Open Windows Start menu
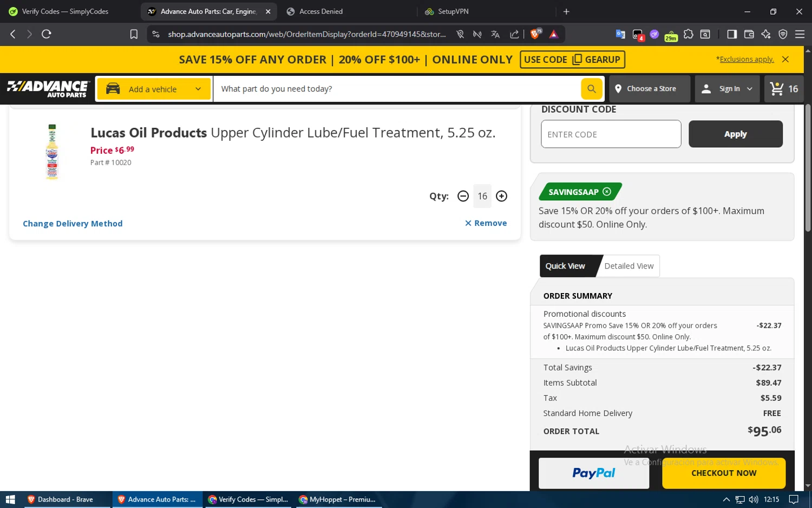 [x=10, y=499]
